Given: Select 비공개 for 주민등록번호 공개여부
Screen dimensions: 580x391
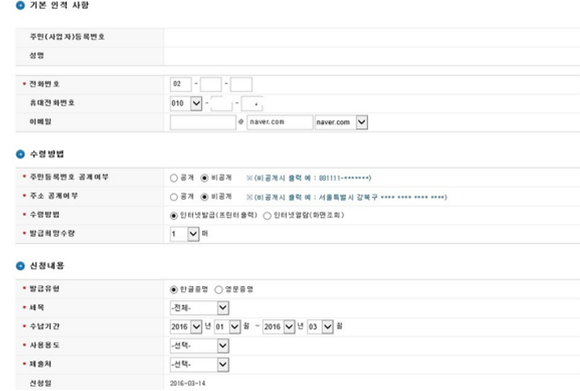Looking at the screenshot, I should point(204,178).
